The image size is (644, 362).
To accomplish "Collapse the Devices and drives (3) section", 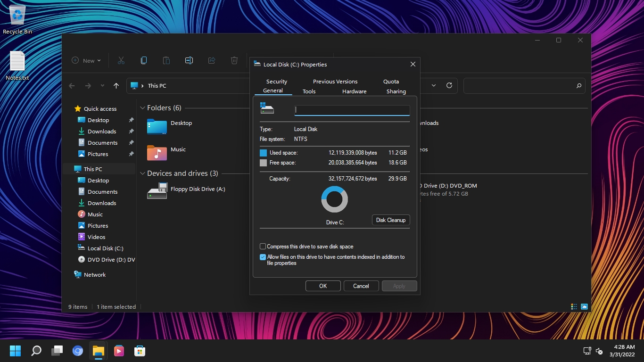I will point(142,173).
